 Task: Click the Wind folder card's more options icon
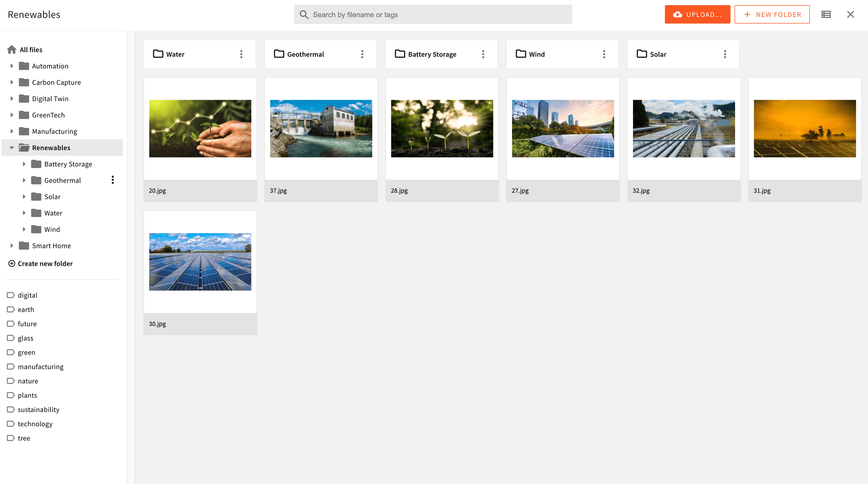(x=604, y=54)
